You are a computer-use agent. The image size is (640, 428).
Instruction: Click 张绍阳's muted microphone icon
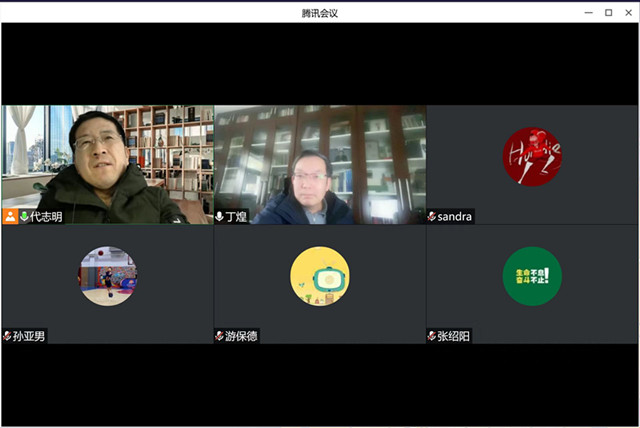point(432,336)
